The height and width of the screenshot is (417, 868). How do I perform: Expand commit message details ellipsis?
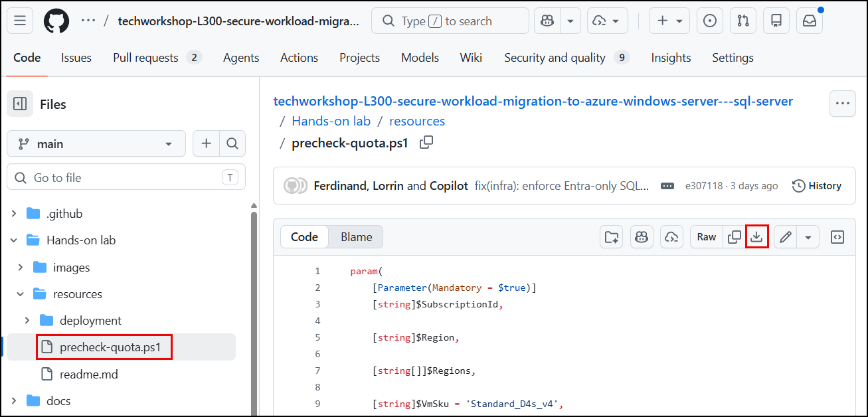(667, 186)
